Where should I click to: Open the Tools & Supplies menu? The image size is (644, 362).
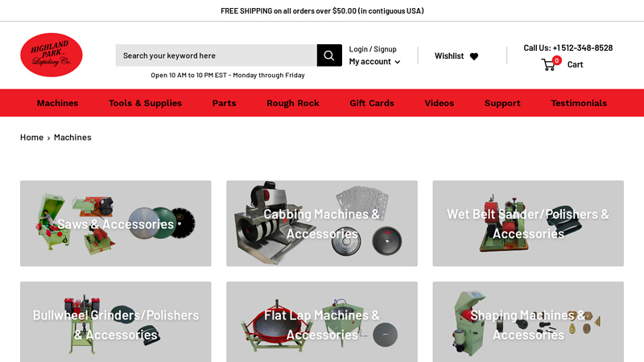pyautogui.click(x=145, y=103)
